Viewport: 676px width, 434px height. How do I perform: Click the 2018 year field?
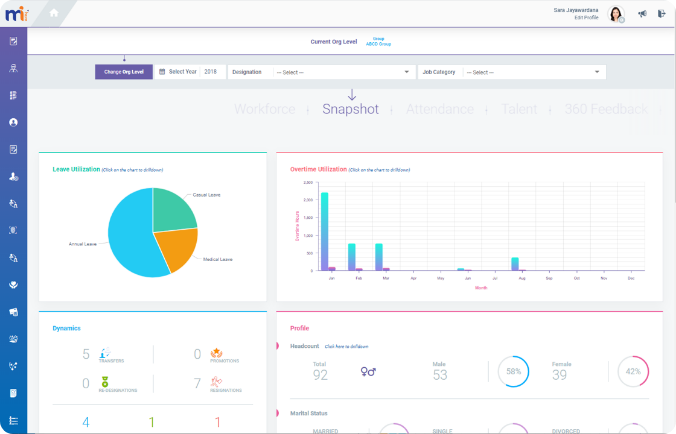pyautogui.click(x=210, y=72)
